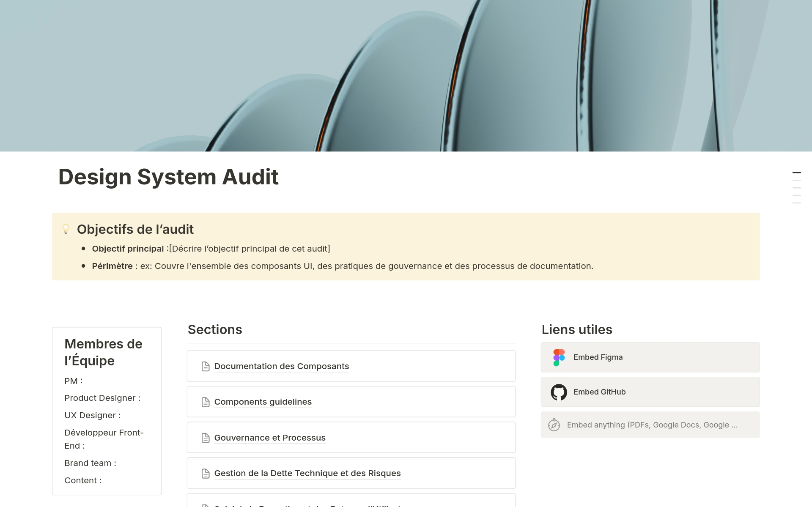Click the compass icon for Embed anything
Viewport: 812px width, 507px height.
pos(554,425)
